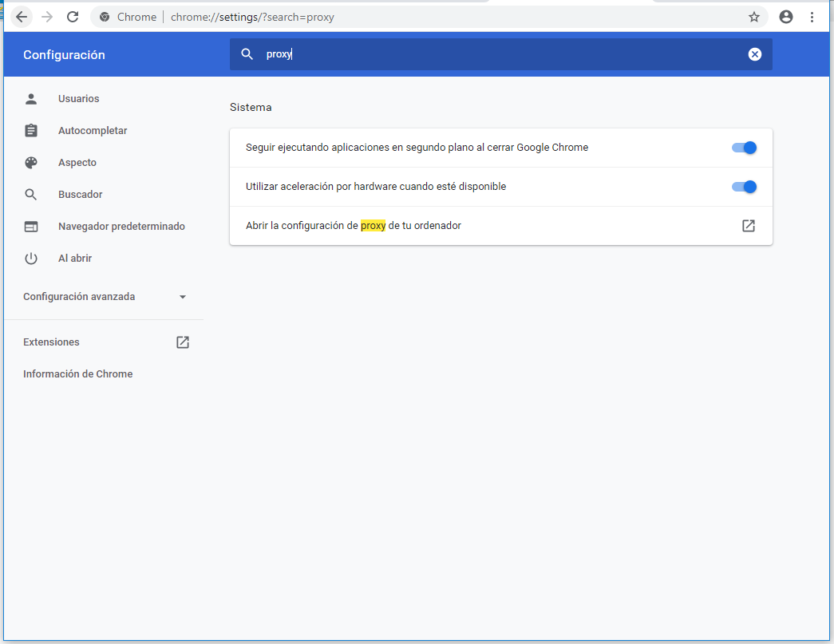Open Información de Chrome page
Image resolution: width=834 pixels, height=644 pixels.
(x=78, y=374)
